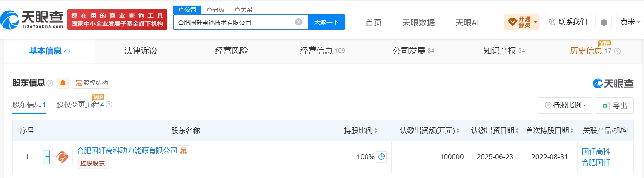This screenshot has width=644, height=178.
Task: Switch to 法律诉讼 tab
Action: point(140,51)
